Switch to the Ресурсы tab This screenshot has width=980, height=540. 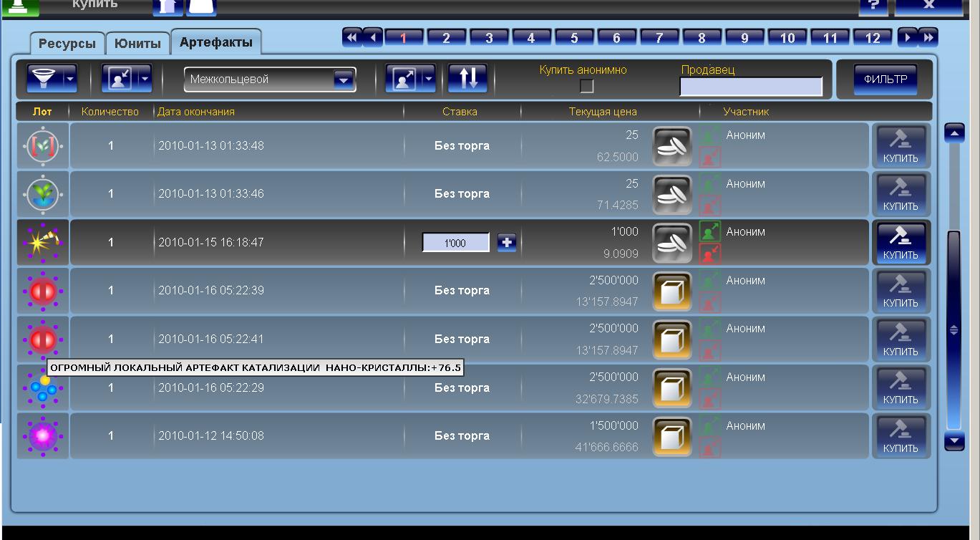tap(67, 44)
